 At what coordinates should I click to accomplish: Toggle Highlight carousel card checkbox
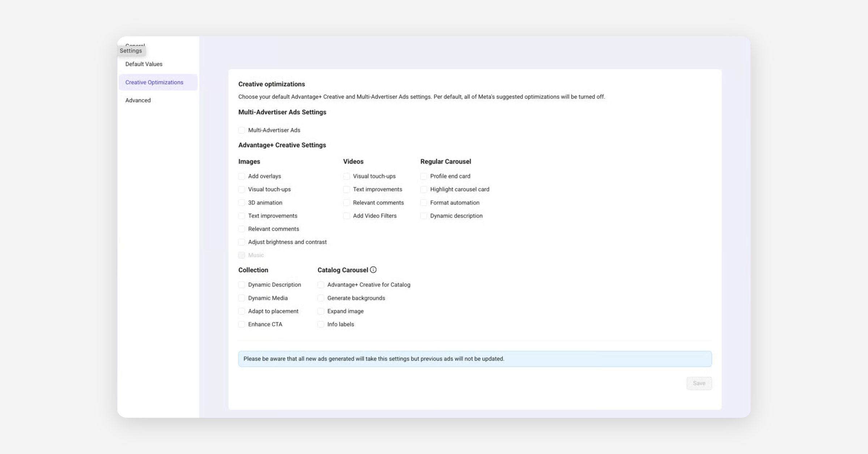424,189
